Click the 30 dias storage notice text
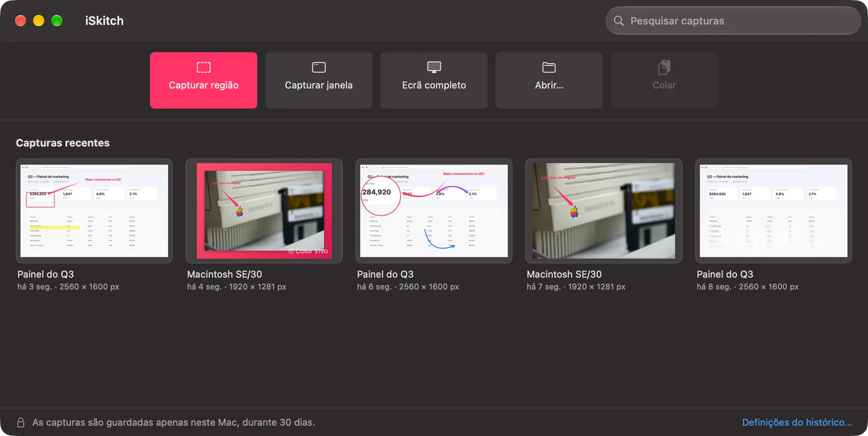Screen dimensions: 868x436 coord(174,422)
